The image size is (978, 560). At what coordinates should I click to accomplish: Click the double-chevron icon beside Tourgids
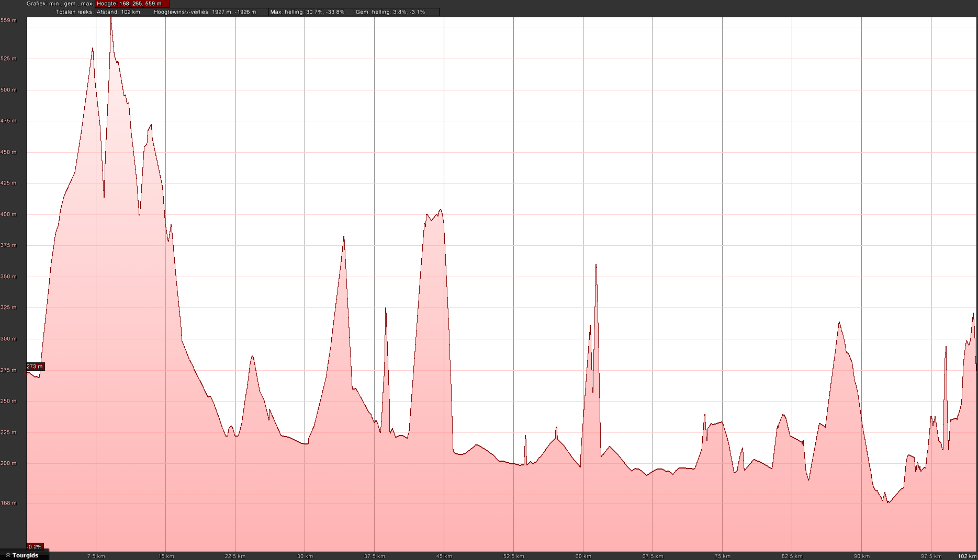point(8,555)
